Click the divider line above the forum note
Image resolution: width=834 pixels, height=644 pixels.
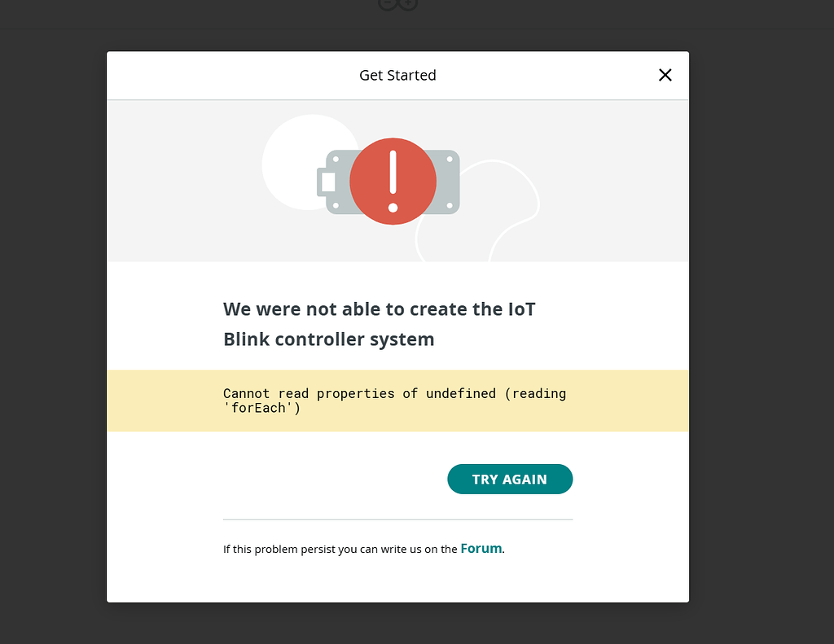[397, 519]
